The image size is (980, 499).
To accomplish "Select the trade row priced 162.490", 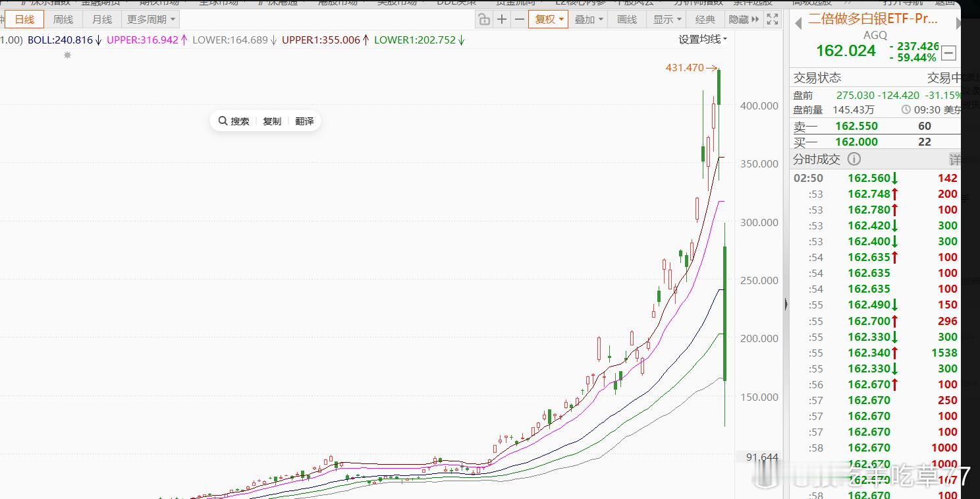I will pos(875,305).
